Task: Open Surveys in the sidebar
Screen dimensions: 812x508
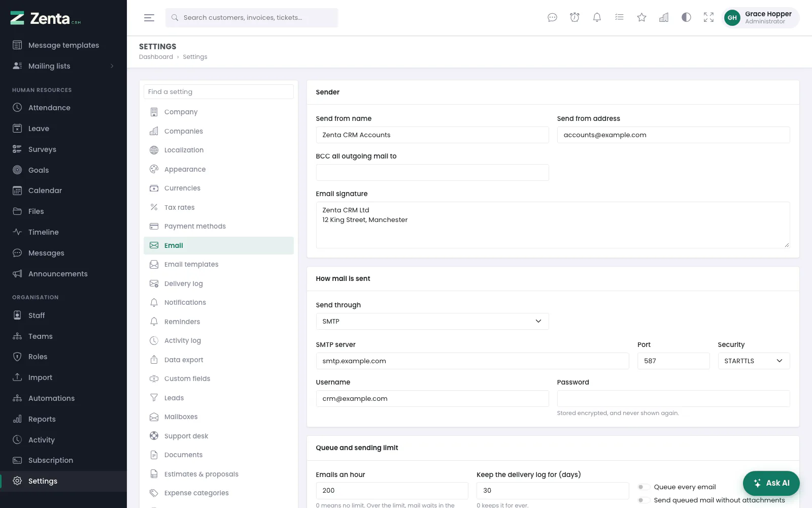Action: pos(63,149)
